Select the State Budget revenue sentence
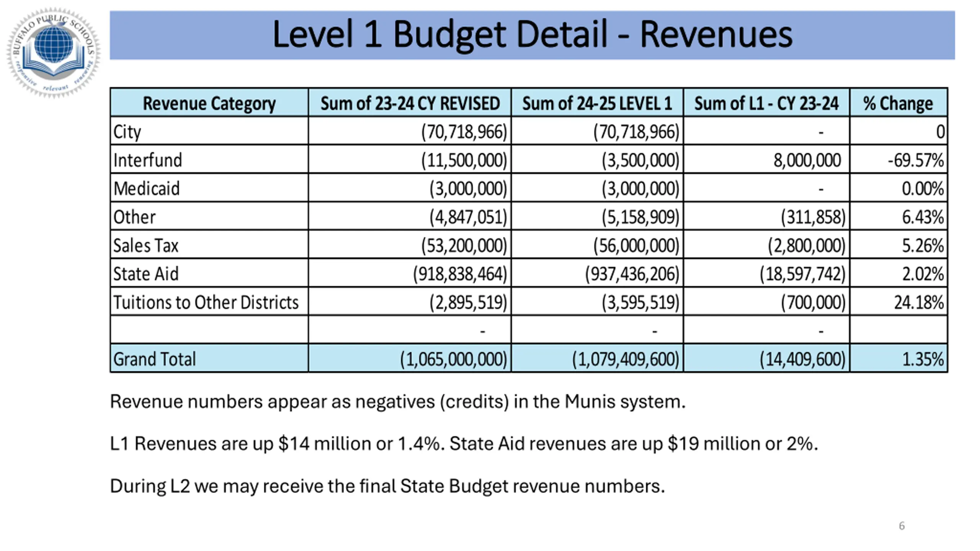The width and height of the screenshot is (980, 551). [x=387, y=486]
